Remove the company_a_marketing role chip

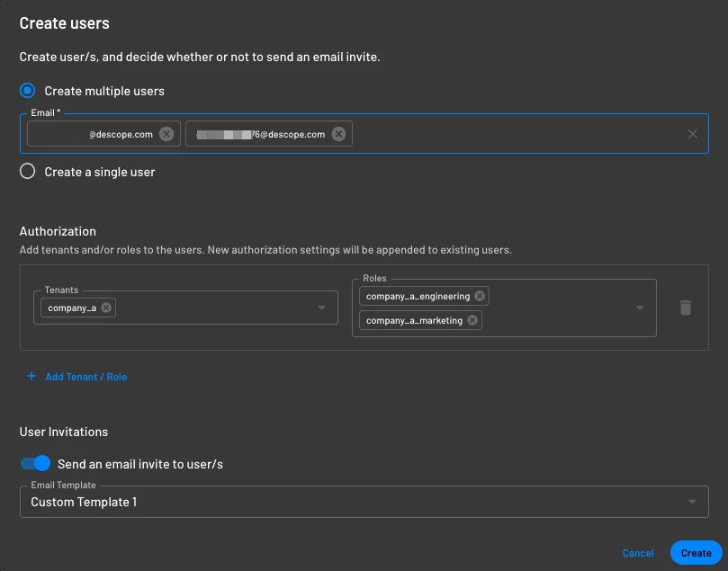472,320
